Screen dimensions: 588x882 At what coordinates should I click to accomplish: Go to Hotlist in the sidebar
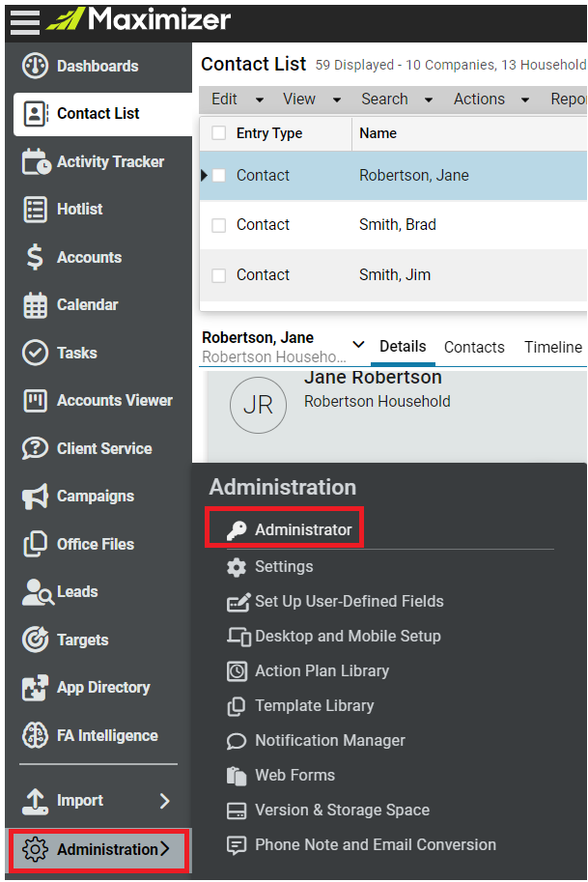(x=80, y=210)
